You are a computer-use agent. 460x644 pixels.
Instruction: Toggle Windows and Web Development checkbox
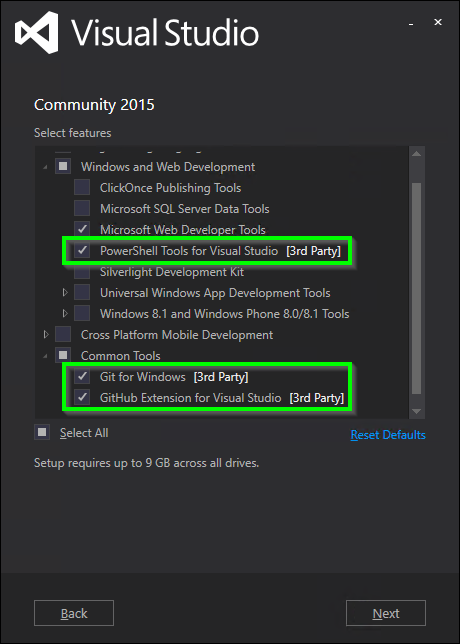(63, 167)
